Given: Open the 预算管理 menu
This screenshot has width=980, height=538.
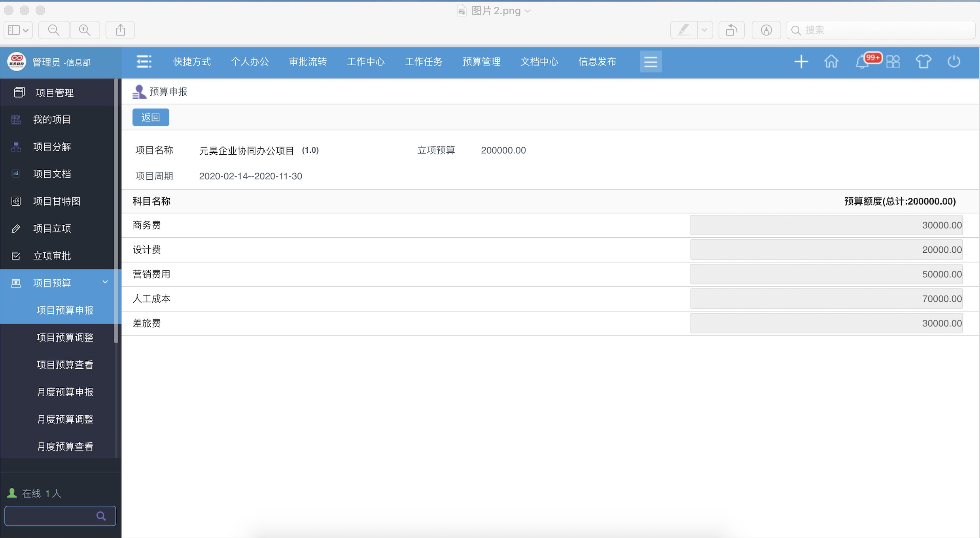Looking at the screenshot, I should [481, 61].
